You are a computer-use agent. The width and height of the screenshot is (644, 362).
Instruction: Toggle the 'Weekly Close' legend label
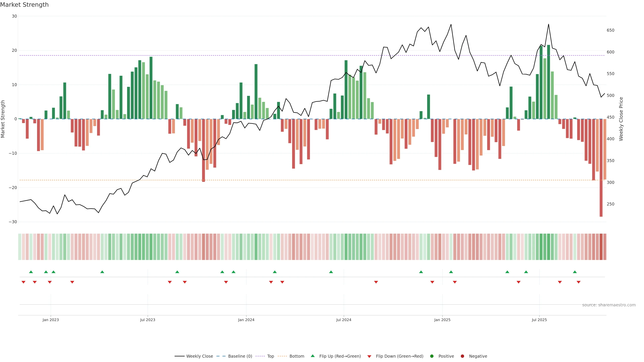point(200,356)
